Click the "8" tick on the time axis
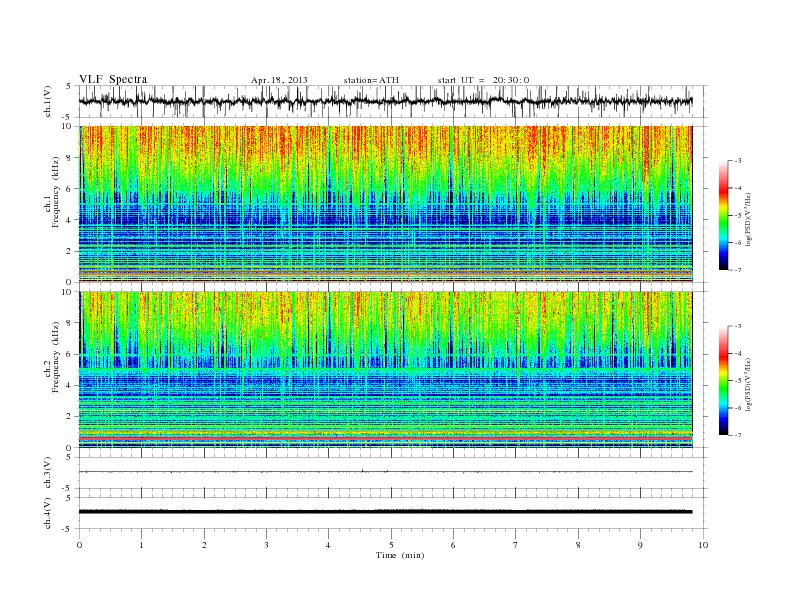This screenshot has width=792, height=612. pos(578,545)
